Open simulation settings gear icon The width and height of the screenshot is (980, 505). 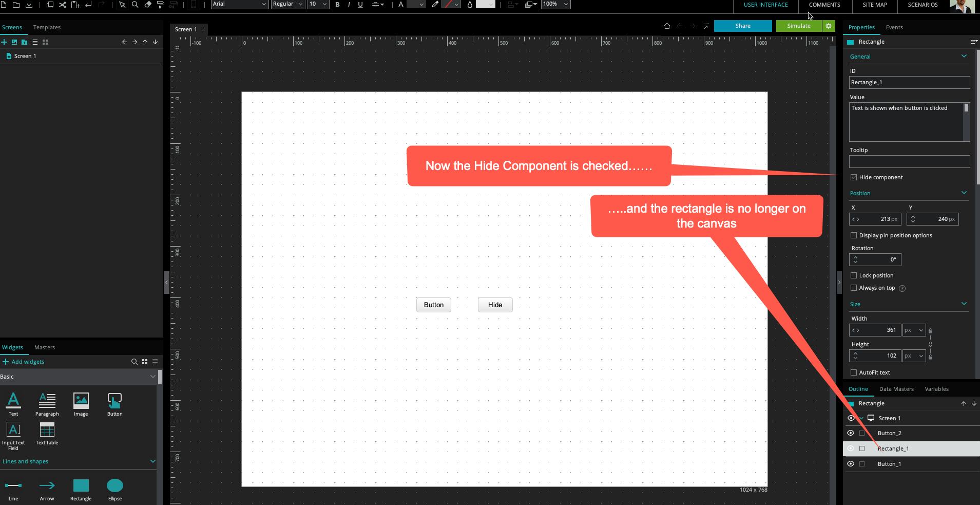tap(829, 26)
